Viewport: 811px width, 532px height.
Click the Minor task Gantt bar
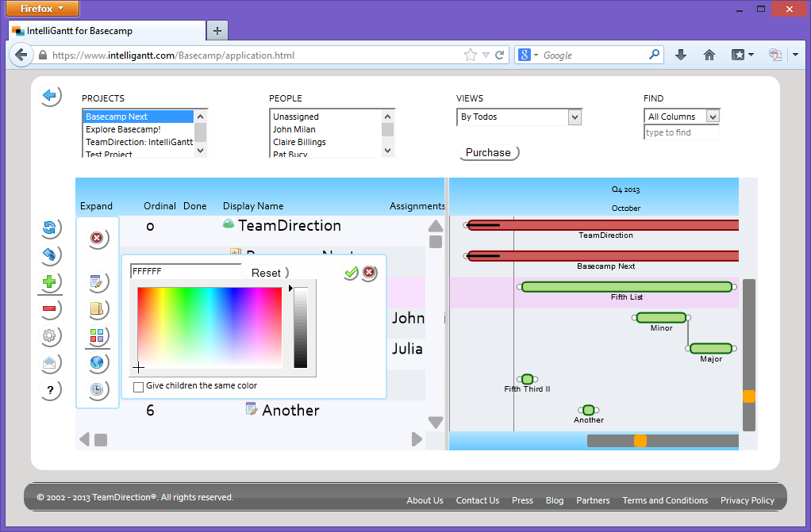662,317
